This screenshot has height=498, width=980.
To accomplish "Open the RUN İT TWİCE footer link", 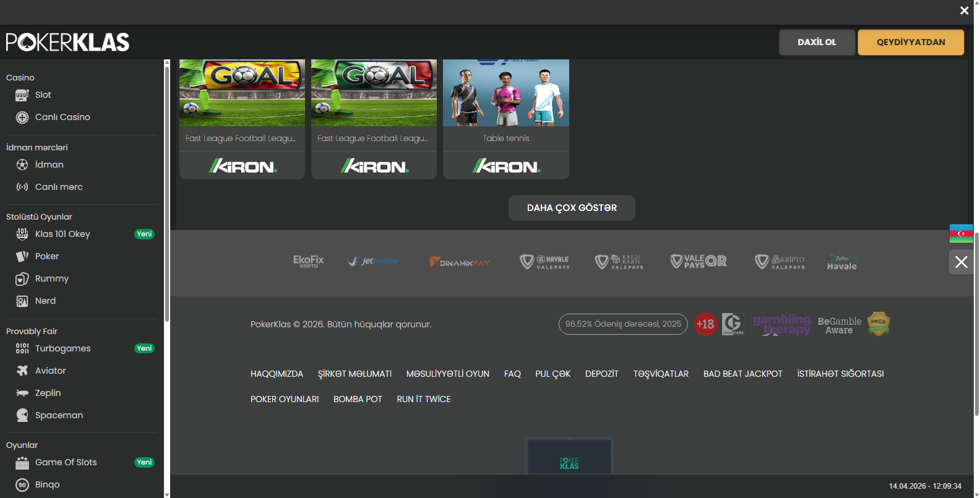I will [424, 399].
